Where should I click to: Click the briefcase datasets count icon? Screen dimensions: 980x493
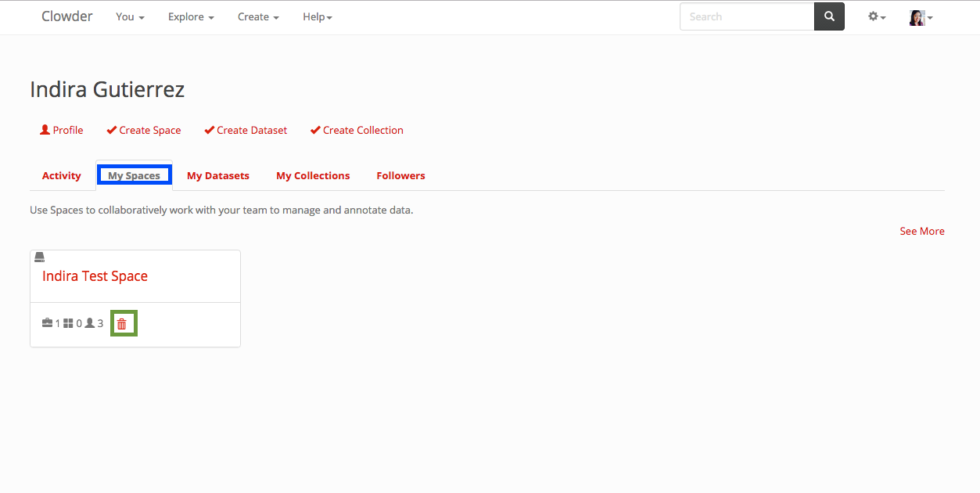pos(48,323)
